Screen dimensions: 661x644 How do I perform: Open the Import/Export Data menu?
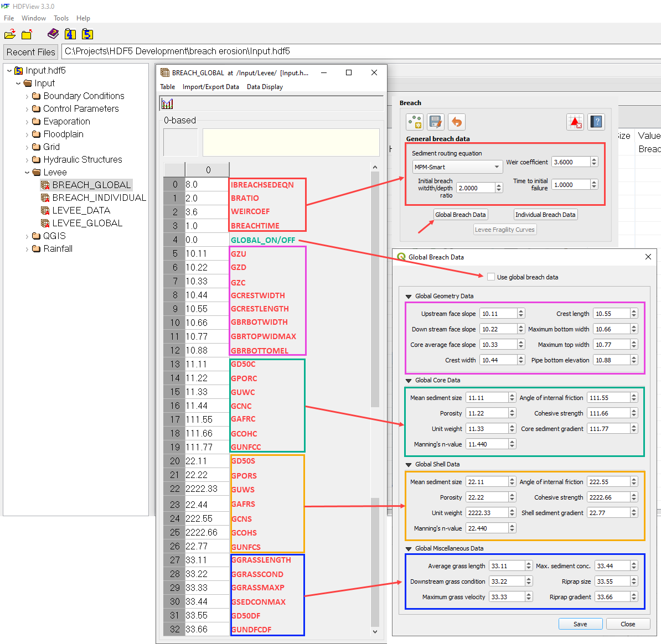[x=210, y=87]
